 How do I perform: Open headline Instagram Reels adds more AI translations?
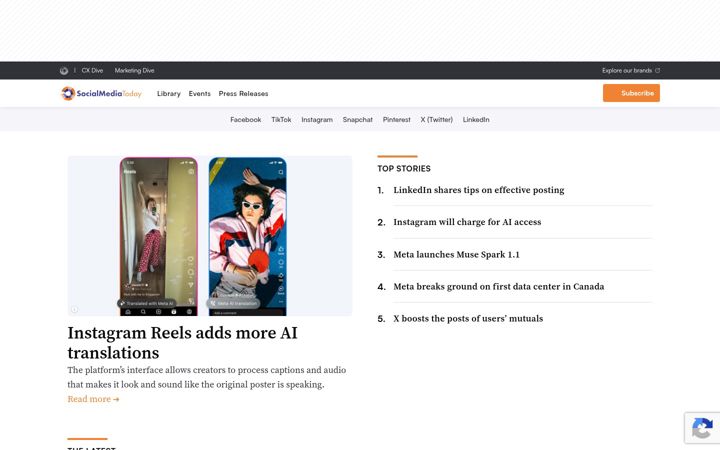click(x=182, y=343)
